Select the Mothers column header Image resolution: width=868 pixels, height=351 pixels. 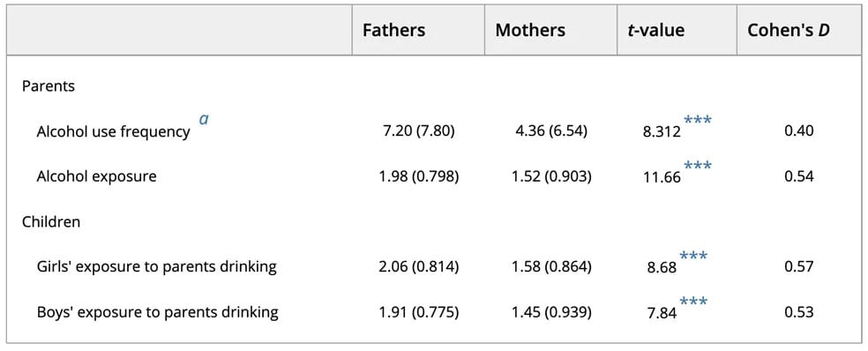[x=530, y=30]
